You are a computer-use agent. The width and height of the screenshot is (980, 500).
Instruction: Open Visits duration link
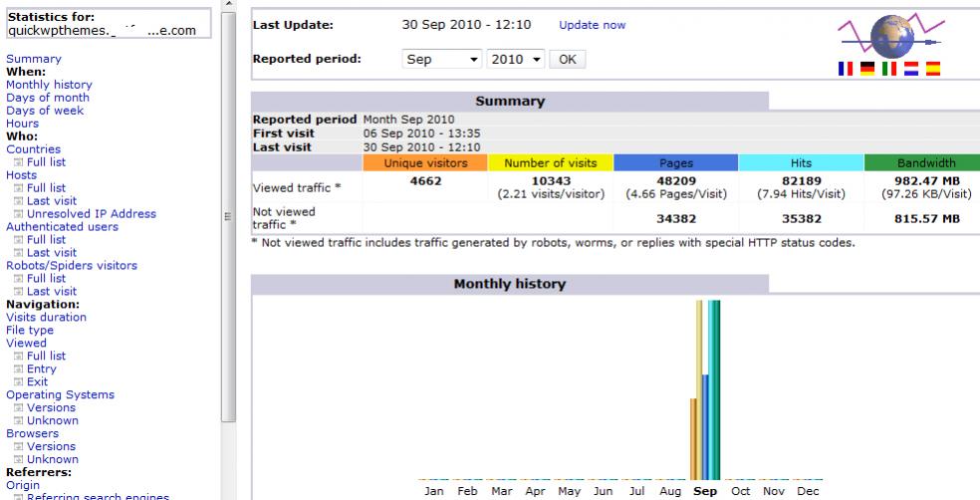point(46,318)
